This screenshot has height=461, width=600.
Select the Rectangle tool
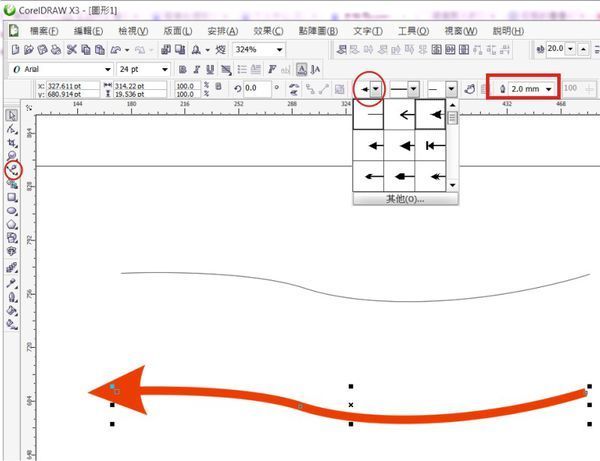point(12,197)
